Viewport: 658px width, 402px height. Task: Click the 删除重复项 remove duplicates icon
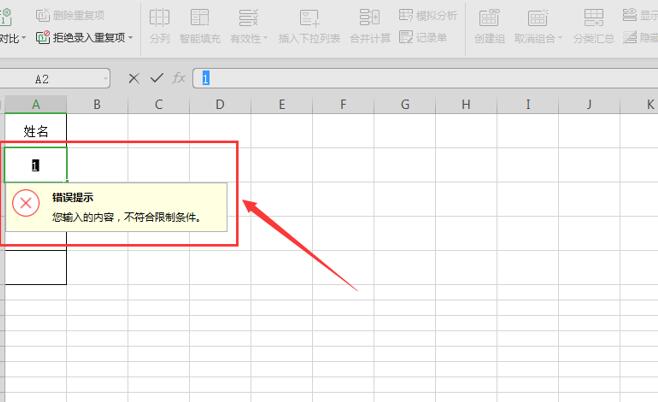(x=43, y=16)
